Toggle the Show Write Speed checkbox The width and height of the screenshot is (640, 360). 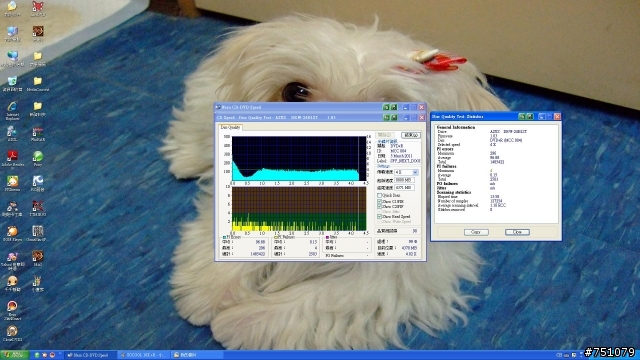point(380,221)
